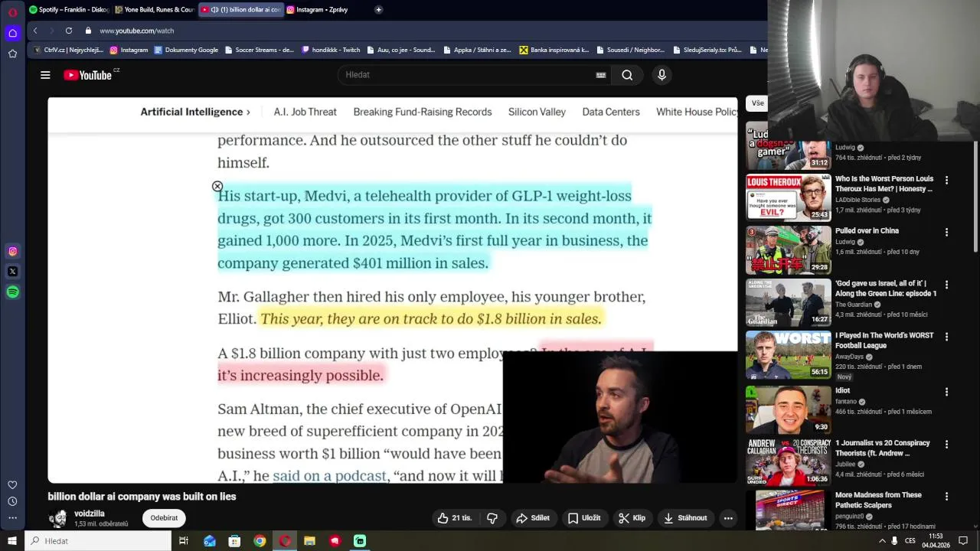Click the Windows Start button
Screen dimensions: 980x551
pyautogui.click(x=12, y=541)
